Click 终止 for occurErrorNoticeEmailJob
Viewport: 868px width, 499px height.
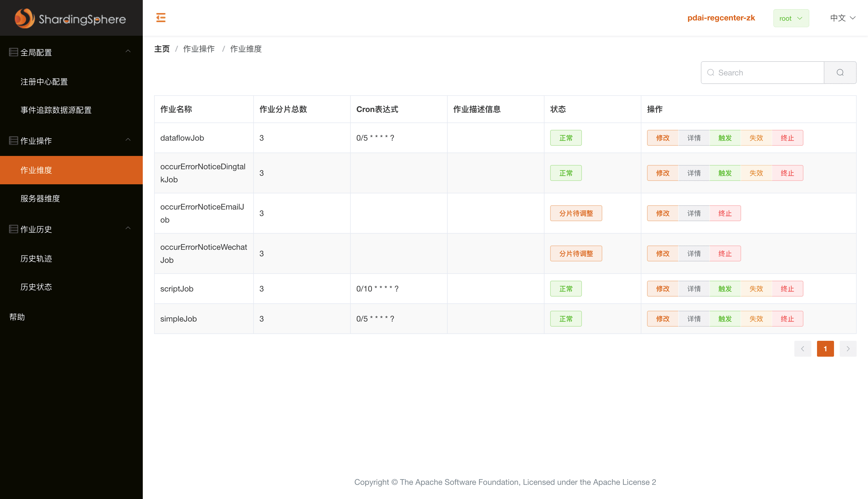725,213
